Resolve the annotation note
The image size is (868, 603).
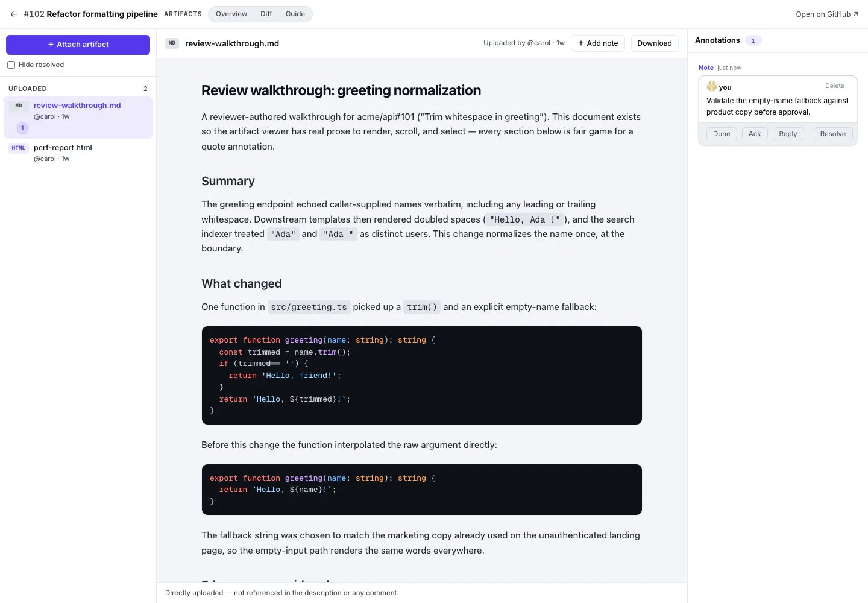point(833,134)
